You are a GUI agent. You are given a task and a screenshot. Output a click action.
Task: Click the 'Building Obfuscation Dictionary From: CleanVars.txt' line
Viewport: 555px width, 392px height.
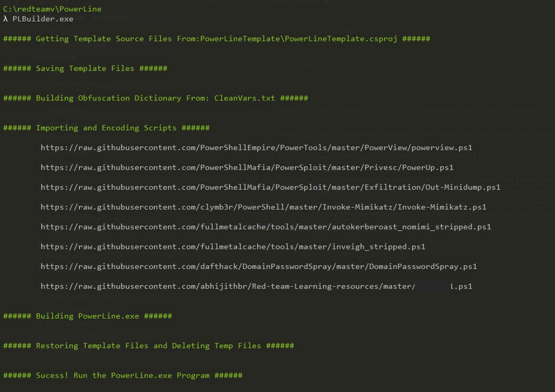coord(156,98)
